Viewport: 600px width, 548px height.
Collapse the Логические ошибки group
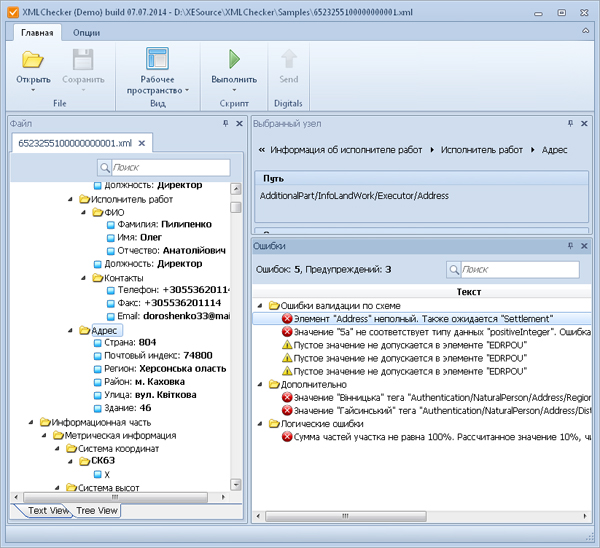(262, 423)
